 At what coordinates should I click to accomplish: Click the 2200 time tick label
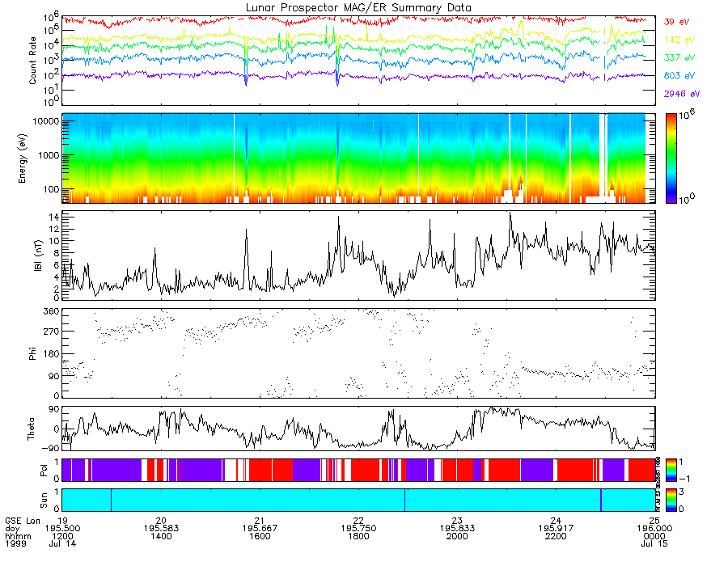coord(556,536)
